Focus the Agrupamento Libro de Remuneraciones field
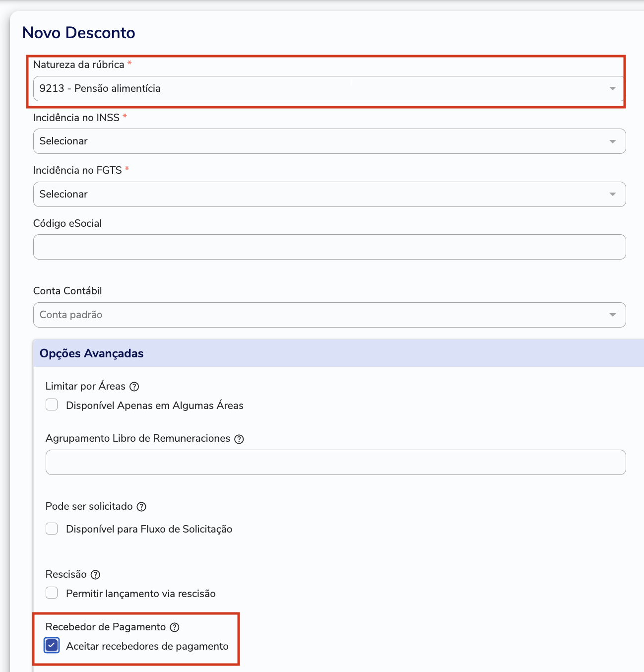 (x=336, y=462)
